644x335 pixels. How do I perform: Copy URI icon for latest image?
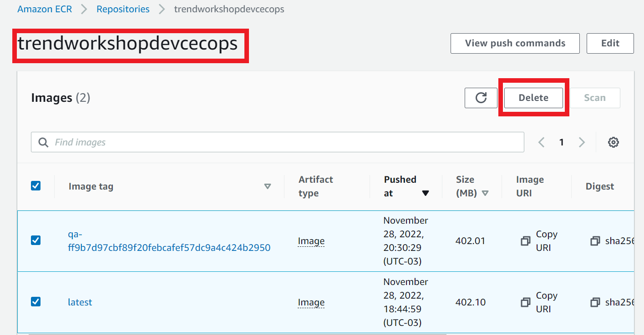click(526, 302)
